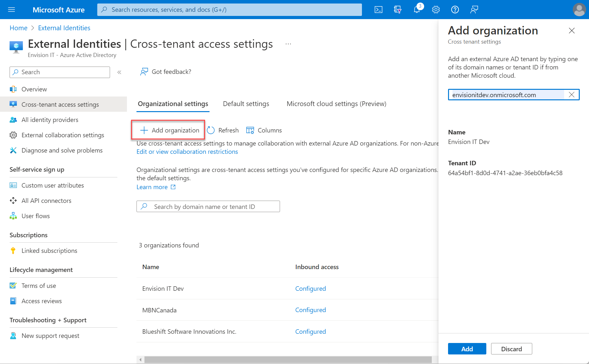
Task: Open the Learn more link
Action: [156, 187]
